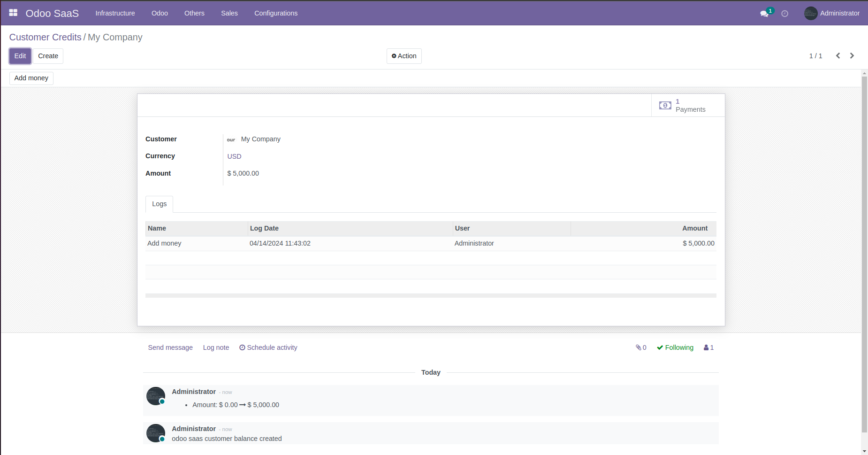Open attachments paperclip counter

click(641, 347)
